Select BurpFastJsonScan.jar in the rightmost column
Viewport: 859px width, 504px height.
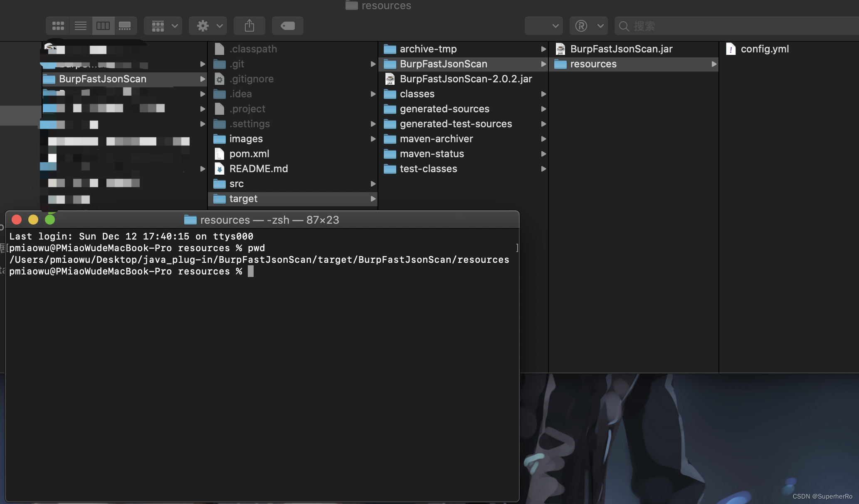tap(622, 49)
